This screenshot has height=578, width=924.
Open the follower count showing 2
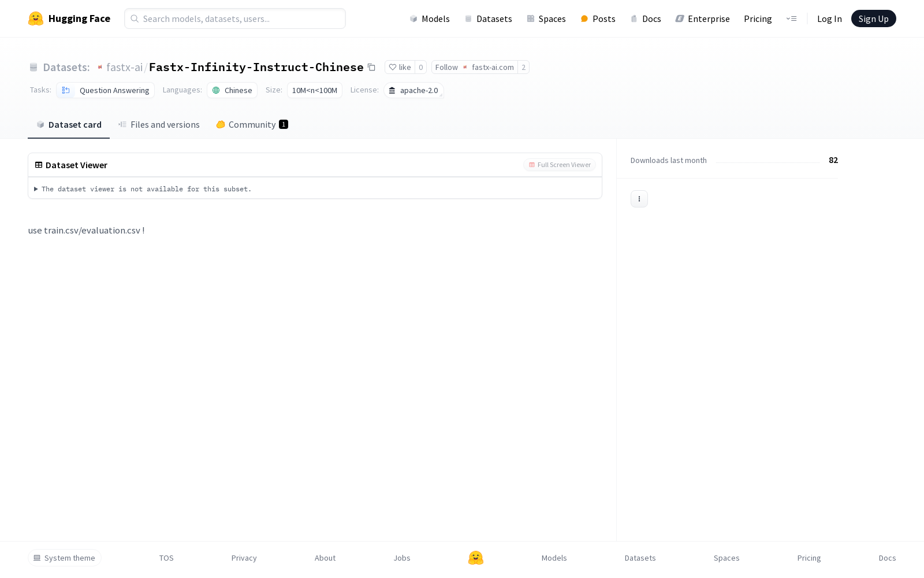pos(523,67)
